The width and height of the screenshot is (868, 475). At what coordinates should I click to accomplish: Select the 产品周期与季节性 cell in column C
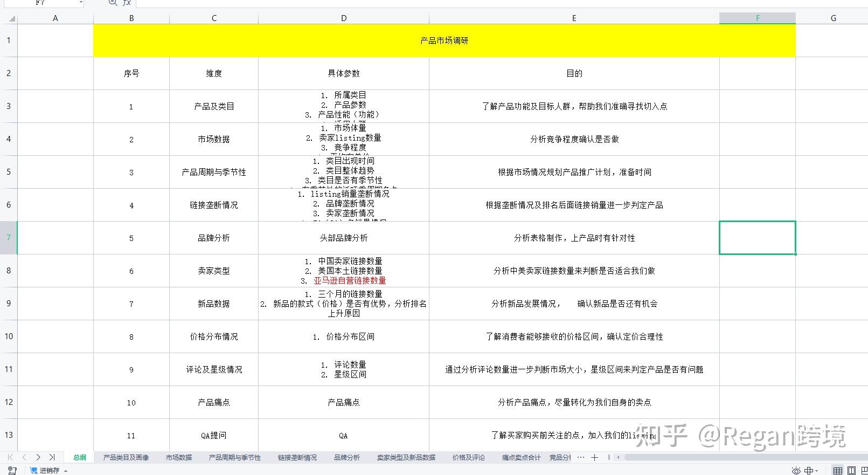(214, 172)
